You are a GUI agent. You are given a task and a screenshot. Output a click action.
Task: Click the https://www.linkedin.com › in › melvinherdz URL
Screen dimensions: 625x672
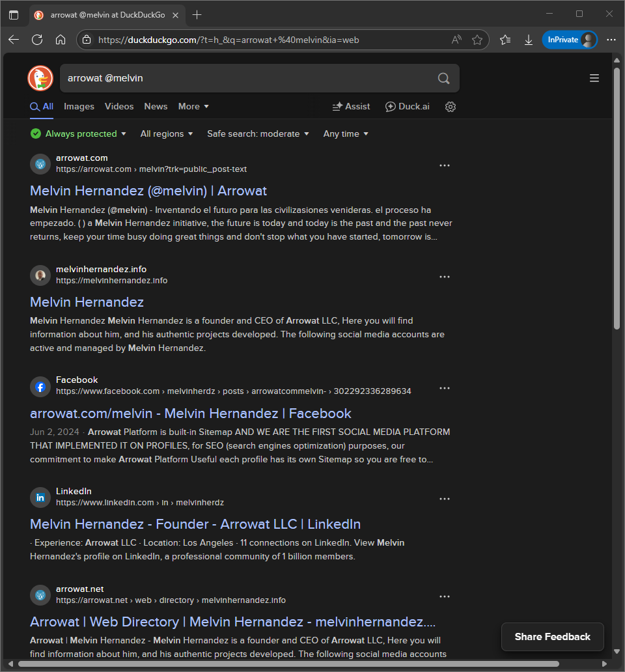pos(140,503)
